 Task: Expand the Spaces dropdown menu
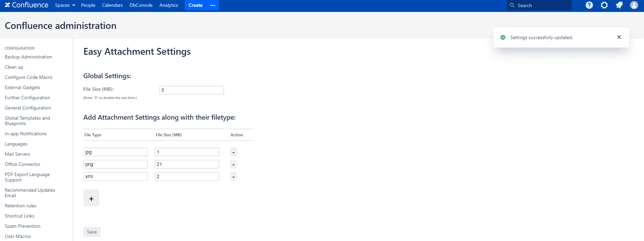coord(65,5)
